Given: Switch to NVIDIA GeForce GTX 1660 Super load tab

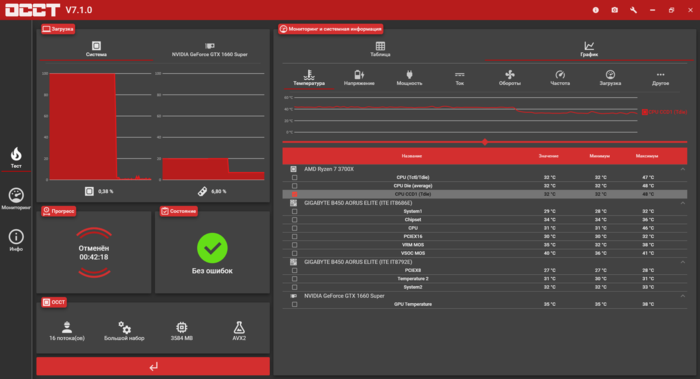Looking at the screenshot, I should 209,50.
